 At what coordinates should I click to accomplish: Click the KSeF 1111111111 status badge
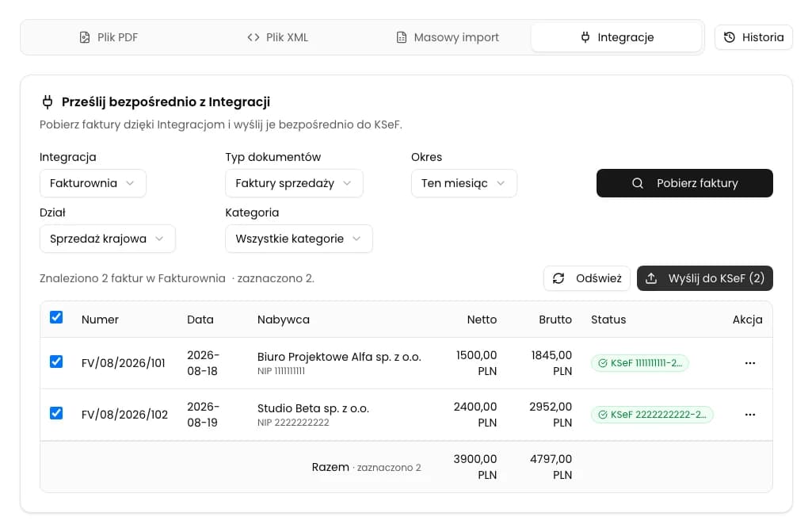tap(639, 363)
